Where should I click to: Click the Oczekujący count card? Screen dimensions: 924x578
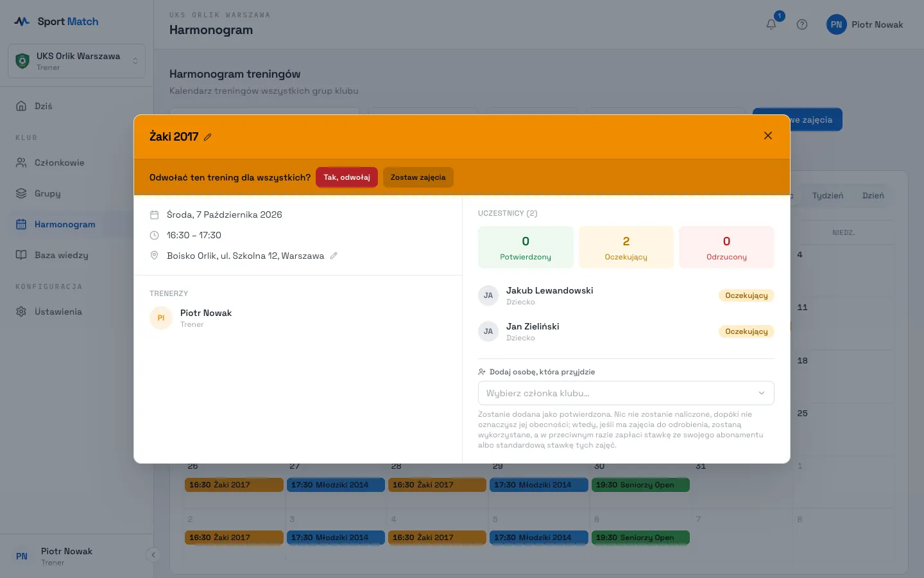click(x=626, y=247)
